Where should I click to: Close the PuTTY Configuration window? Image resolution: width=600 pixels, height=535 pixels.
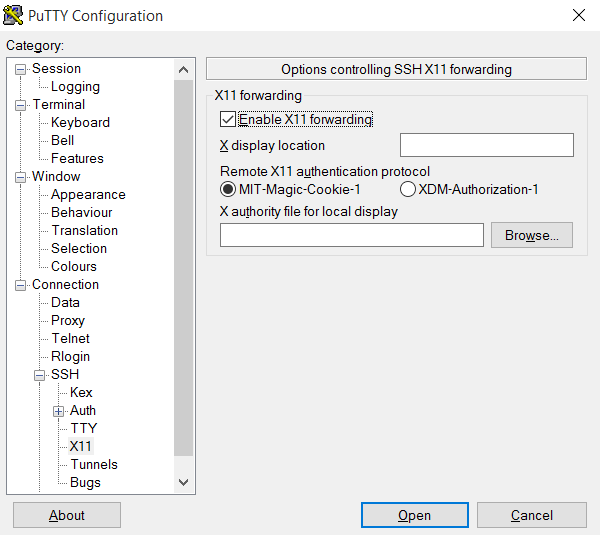578,15
